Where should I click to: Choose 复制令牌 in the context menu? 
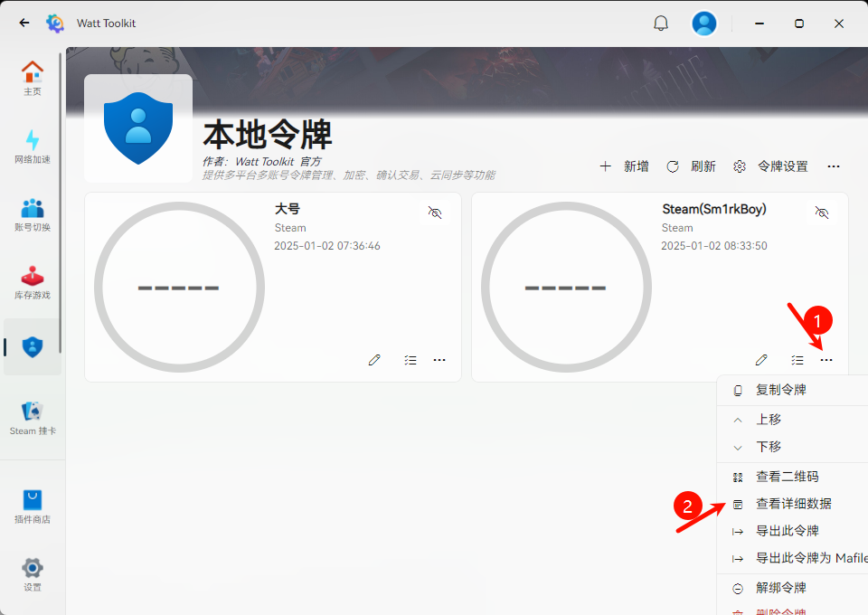(x=780, y=390)
